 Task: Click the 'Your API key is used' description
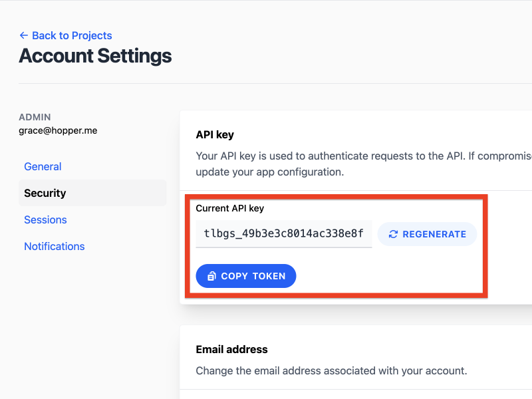[x=364, y=164]
